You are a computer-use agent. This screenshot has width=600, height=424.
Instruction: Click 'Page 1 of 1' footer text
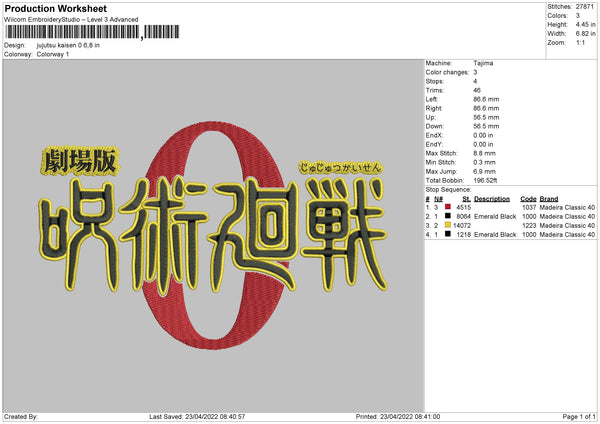579,416
